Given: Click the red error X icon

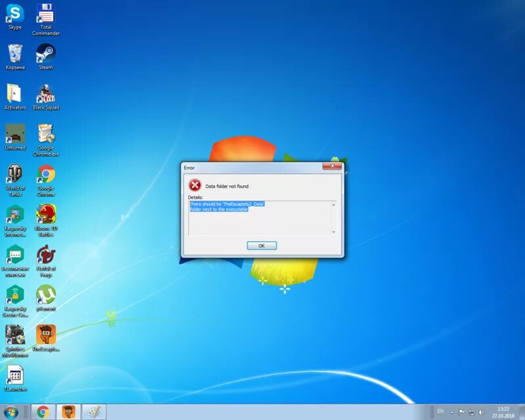Looking at the screenshot, I should point(195,185).
